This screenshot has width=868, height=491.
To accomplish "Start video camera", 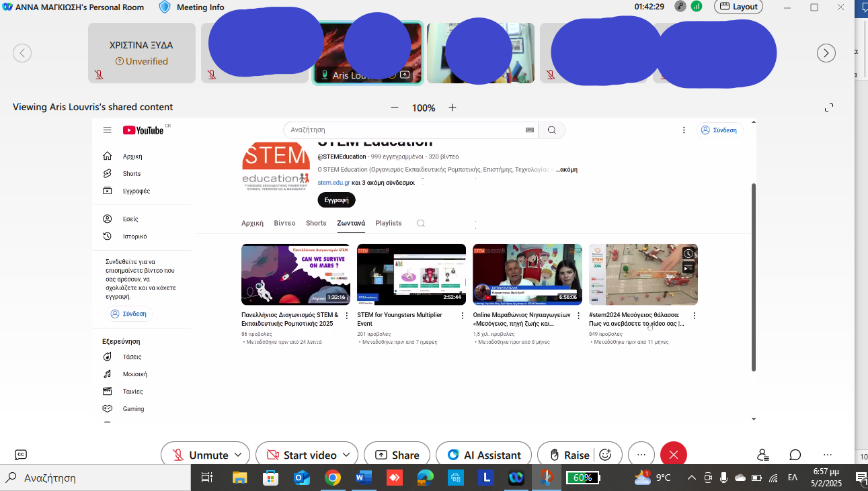I will coord(301,455).
